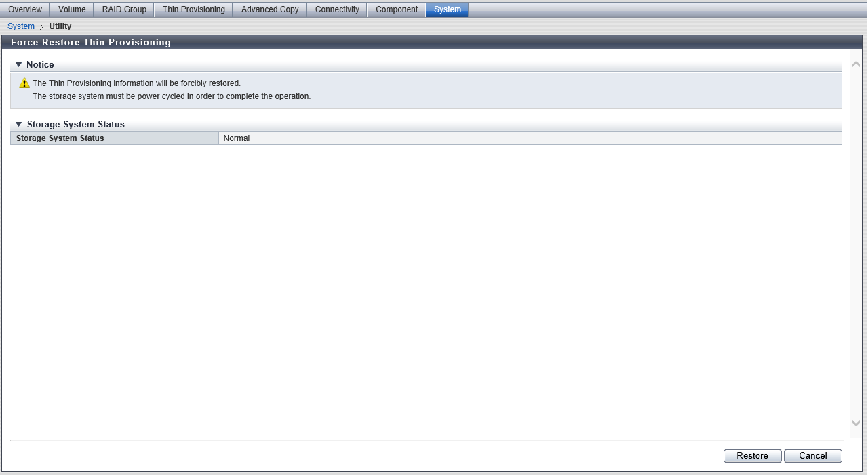This screenshot has width=868, height=475.
Task: Click the Force Restore Thin Provisioning title bar
Action: tap(91, 42)
